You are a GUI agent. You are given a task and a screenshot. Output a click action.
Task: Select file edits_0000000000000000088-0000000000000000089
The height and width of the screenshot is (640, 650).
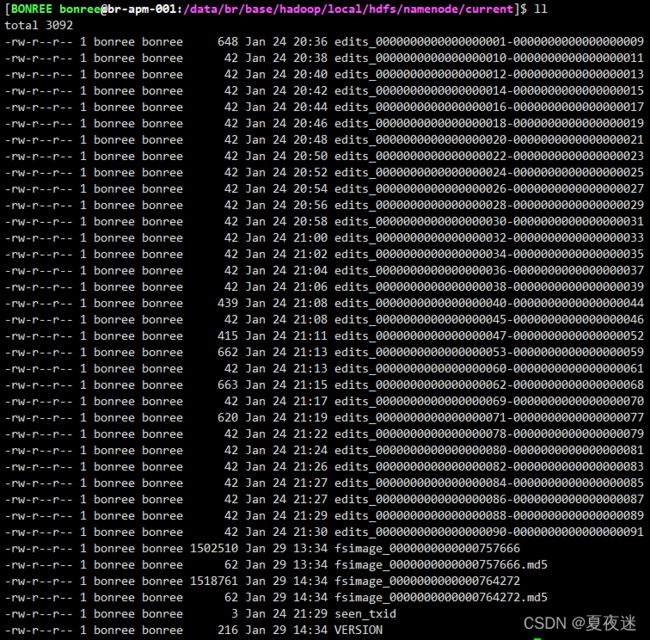tap(489, 516)
